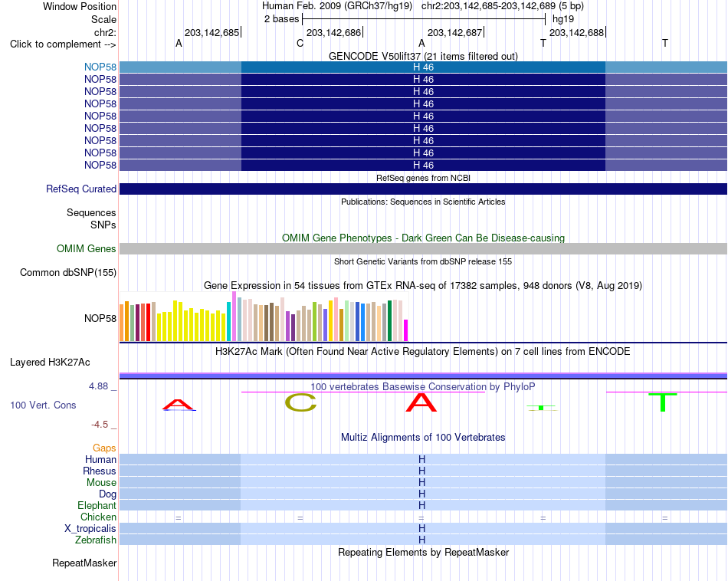Click the 'H 46' codon in top NOP58 transcript
Screen dimensions: 728x581
click(424, 67)
